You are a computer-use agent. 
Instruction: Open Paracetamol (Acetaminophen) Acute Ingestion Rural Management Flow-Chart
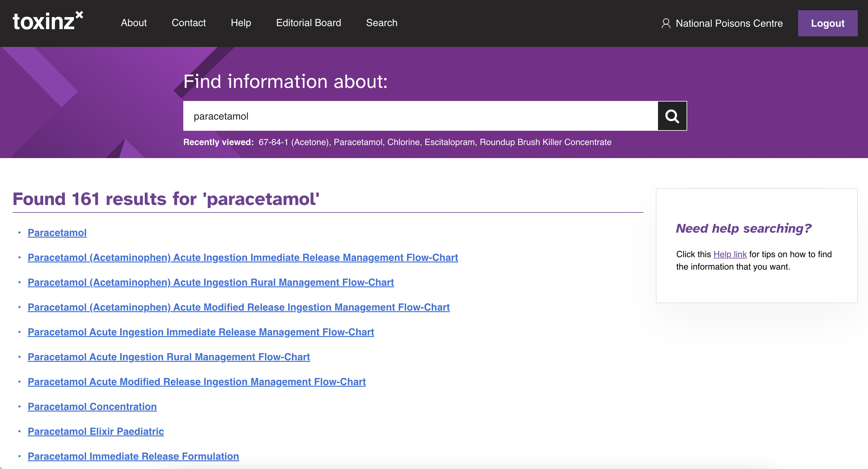[x=211, y=282]
